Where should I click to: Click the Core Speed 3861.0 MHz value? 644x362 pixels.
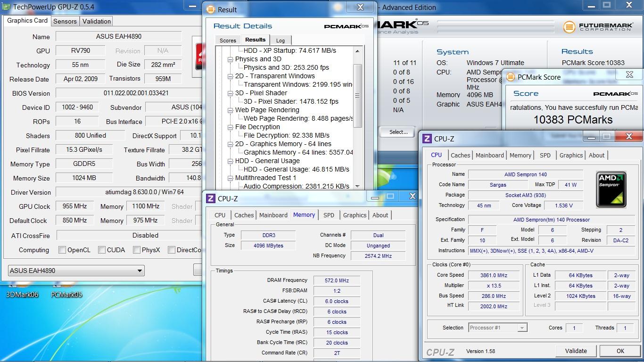[495, 275]
